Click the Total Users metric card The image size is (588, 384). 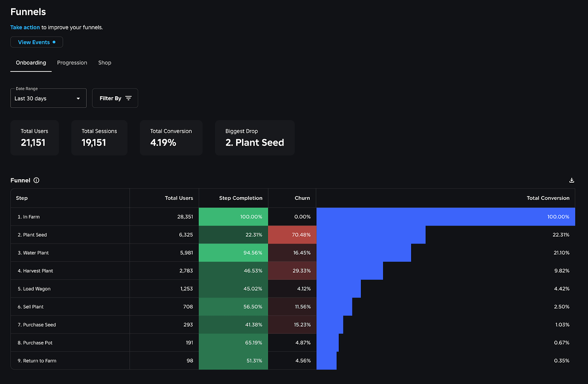coord(34,137)
